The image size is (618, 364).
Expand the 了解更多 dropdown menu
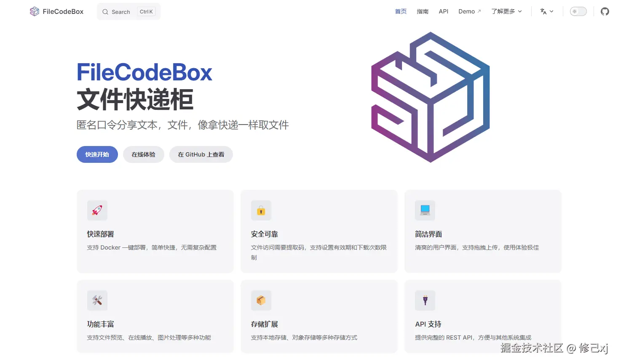click(x=506, y=11)
